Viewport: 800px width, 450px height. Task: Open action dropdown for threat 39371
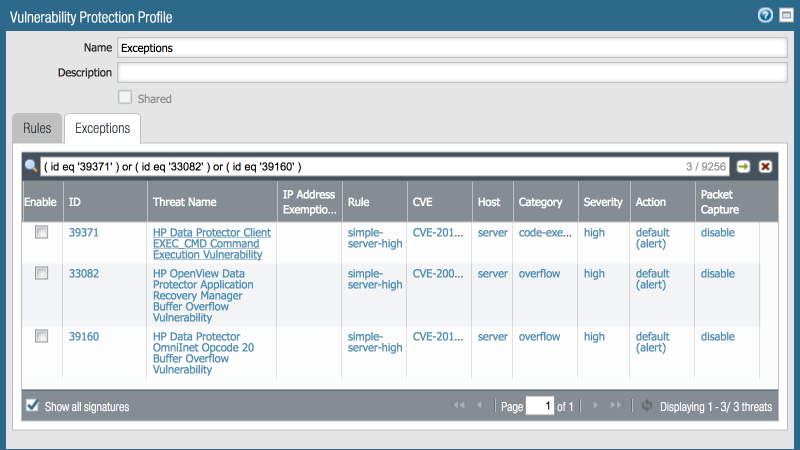point(652,239)
